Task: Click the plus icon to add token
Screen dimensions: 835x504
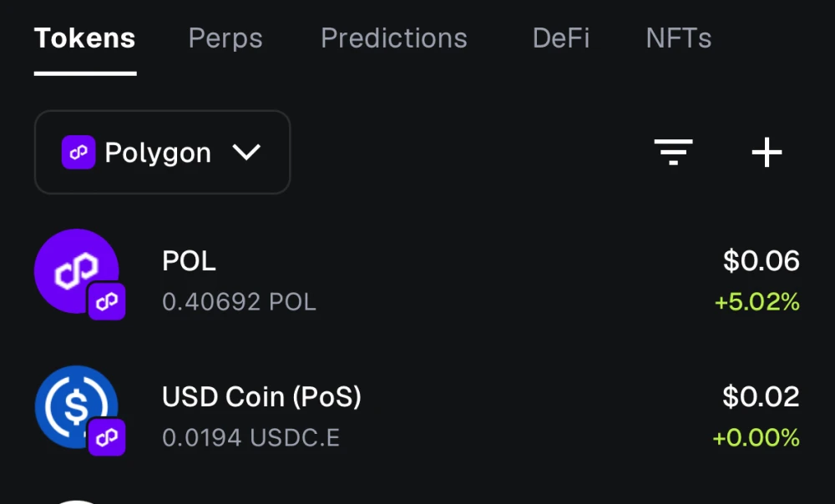Action: (x=767, y=152)
